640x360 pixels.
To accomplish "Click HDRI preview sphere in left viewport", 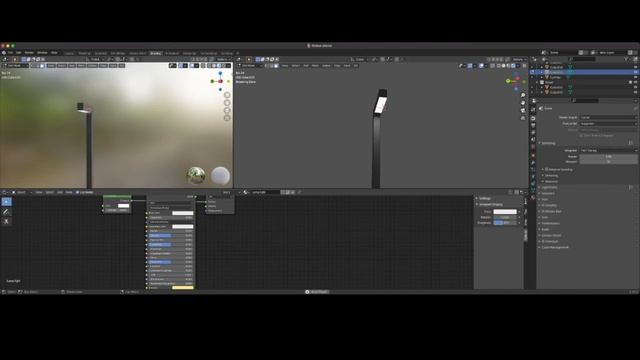I will pyautogui.click(x=196, y=176).
